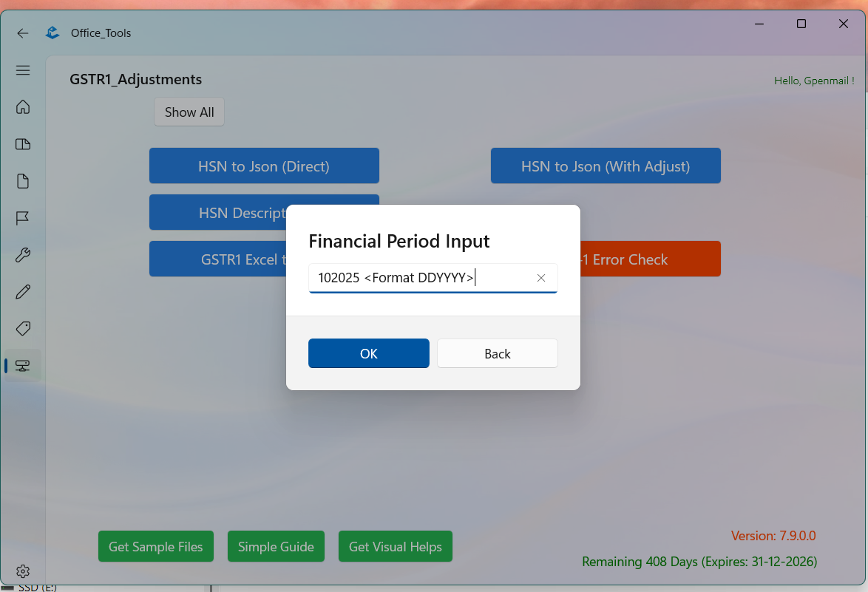Open Get Sample Files
868x592 pixels.
[x=155, y=546]
